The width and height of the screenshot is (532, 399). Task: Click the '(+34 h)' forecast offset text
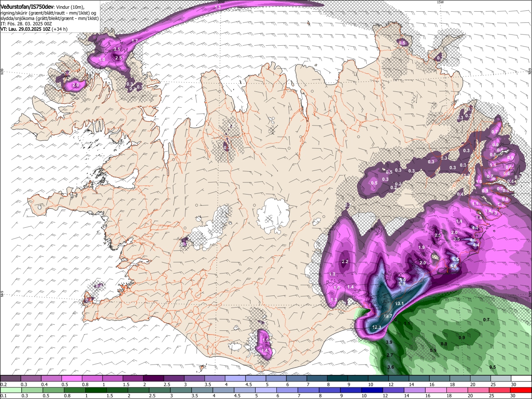[60, 29]
